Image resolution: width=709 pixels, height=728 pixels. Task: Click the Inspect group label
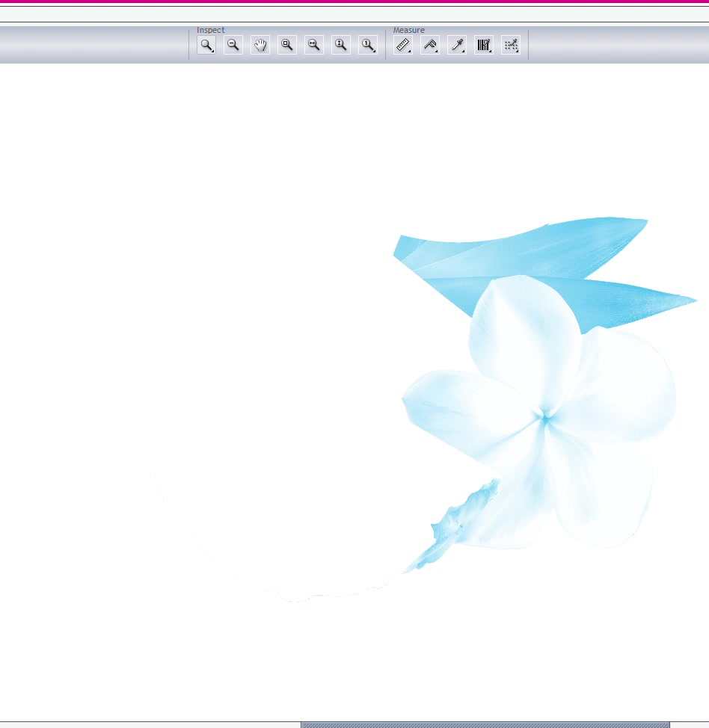[x=210, y=30]
